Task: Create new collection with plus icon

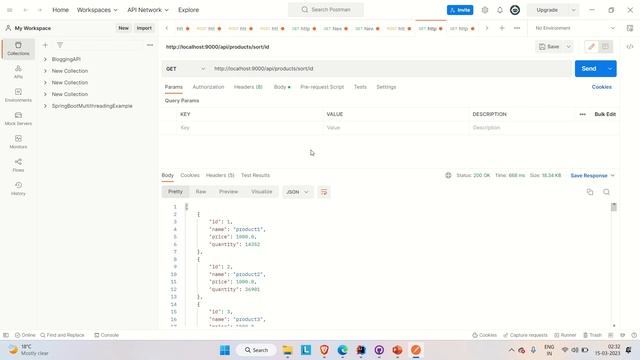Action: [x=45, y=45]
